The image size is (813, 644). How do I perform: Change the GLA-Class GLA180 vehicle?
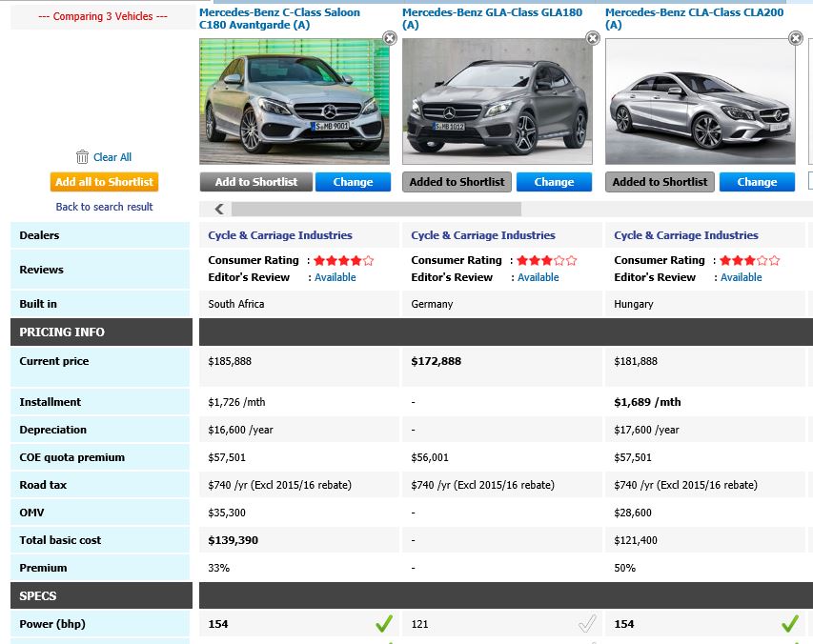[x=555, y=182]
